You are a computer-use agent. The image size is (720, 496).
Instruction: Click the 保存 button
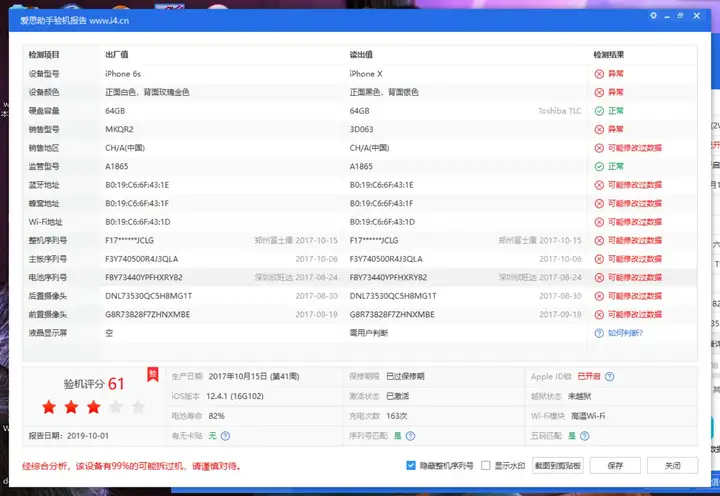click(615, 466)
